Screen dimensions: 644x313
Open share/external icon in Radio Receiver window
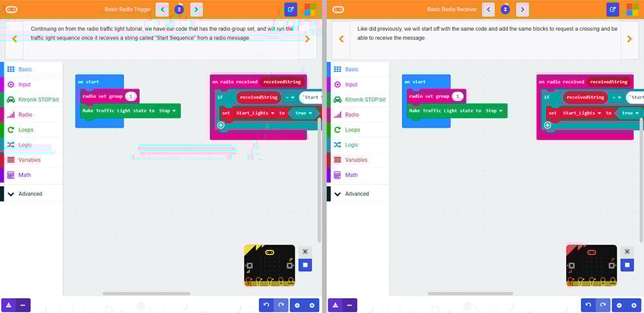[x=613, y=10]
